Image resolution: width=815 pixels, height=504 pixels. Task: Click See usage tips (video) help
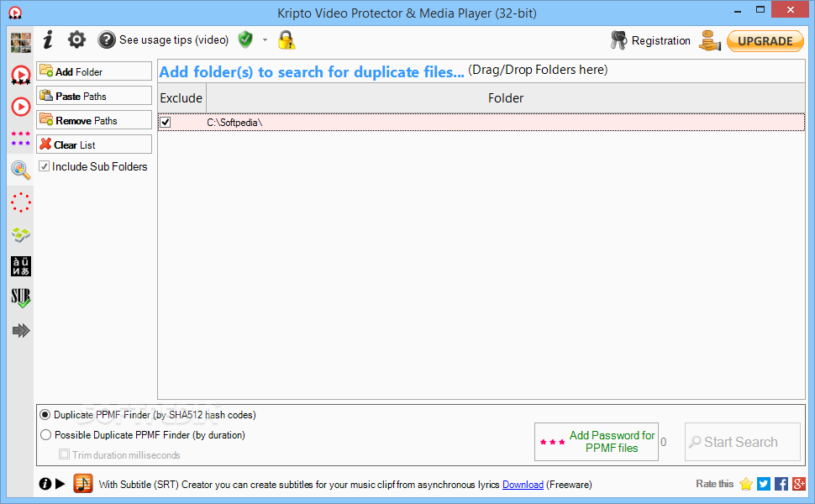(x=163, y=40)
